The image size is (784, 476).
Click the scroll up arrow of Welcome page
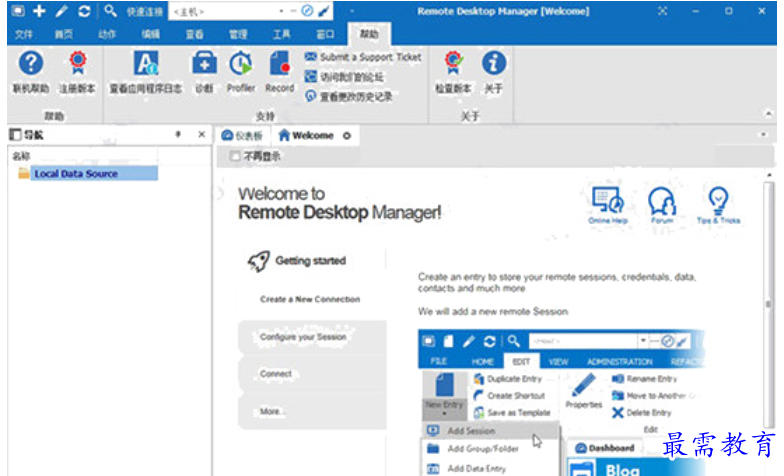769,175
